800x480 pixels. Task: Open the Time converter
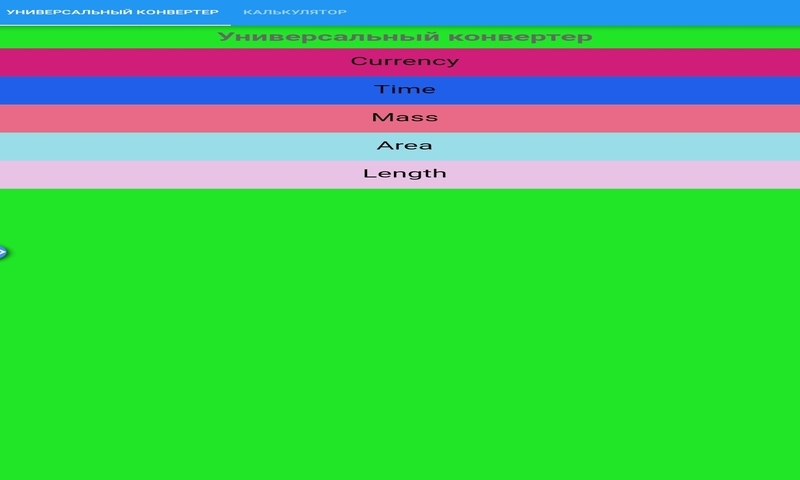click(400, 90)
